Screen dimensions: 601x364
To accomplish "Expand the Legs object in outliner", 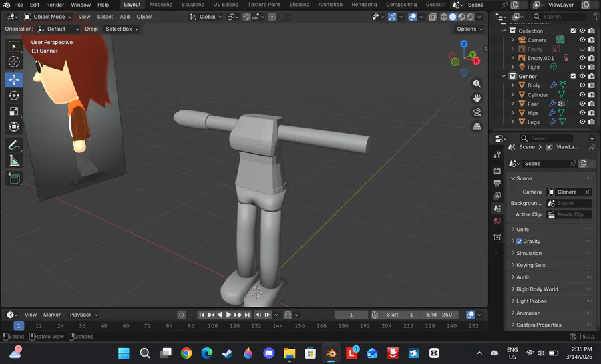I will [x=513, y=122].
